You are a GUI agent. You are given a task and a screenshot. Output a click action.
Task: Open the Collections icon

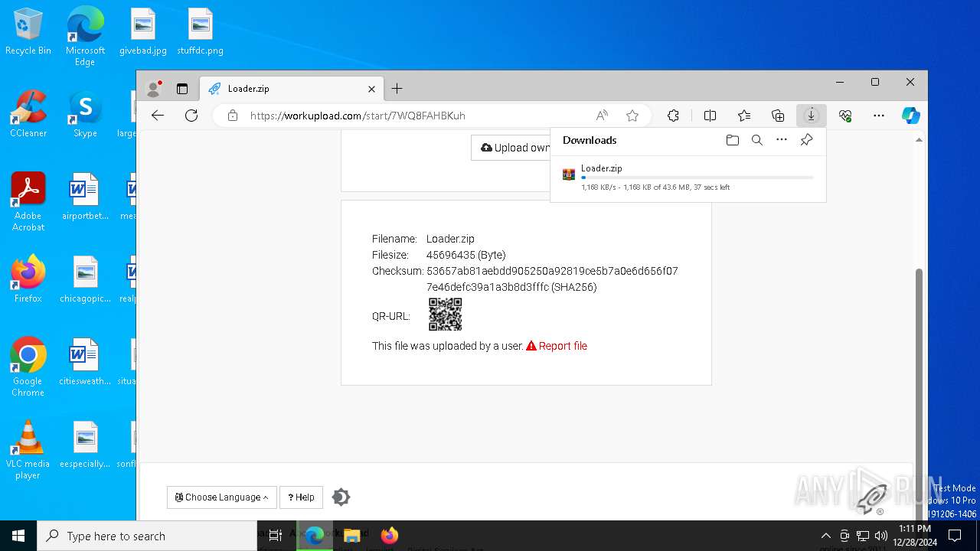pos(778,116)
